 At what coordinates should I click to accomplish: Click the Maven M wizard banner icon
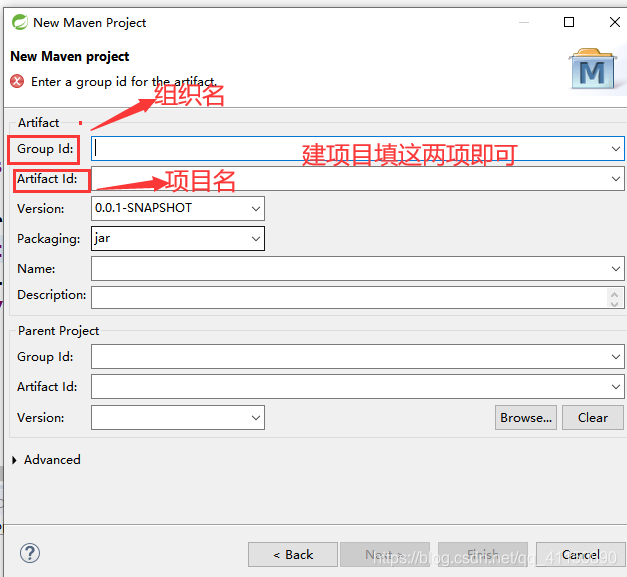593,69
